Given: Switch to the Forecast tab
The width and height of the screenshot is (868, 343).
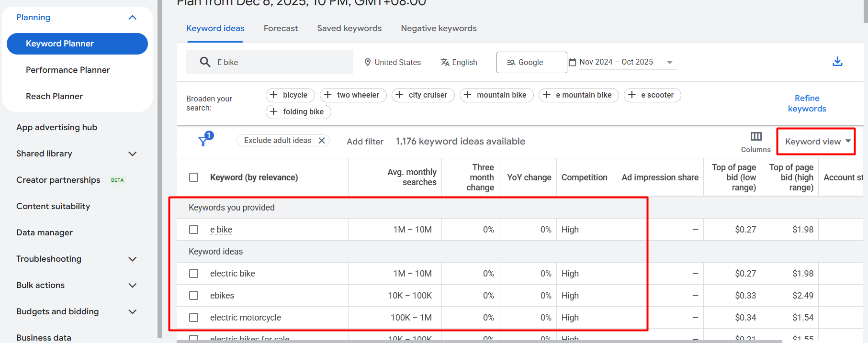Looking at the screenshot, I should click(281, 29).
